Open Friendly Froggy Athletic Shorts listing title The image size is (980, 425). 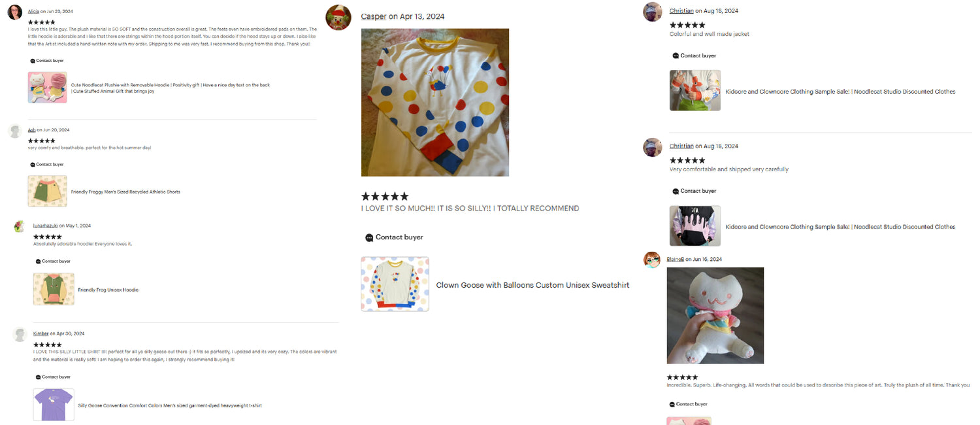point(125,192)
